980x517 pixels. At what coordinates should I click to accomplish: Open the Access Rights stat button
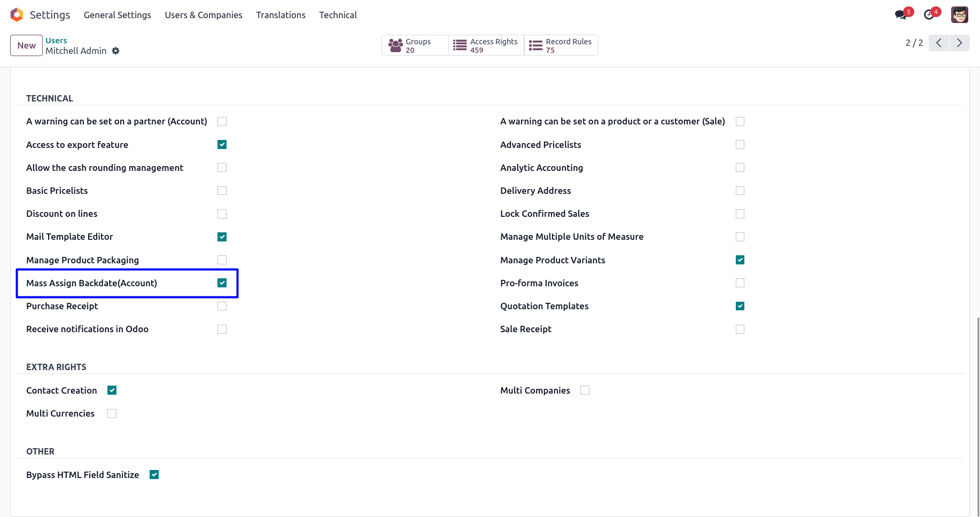[486, 45]
